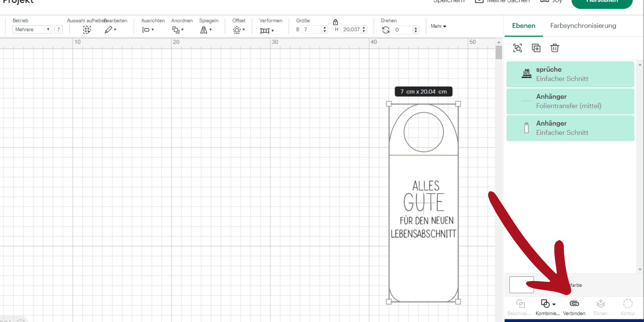Viewport: 644px width, 322px height.
Task: Click the Auswahl aufheben icon
Action: [87, 30]
